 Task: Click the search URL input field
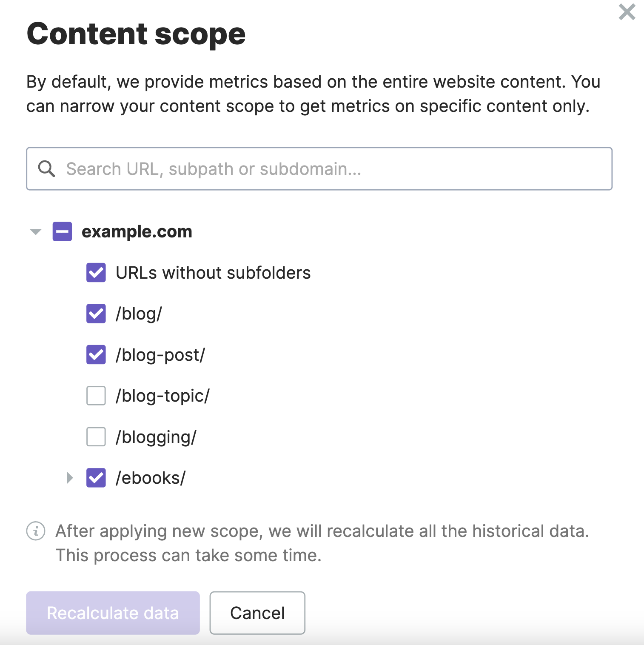(298, 168)
